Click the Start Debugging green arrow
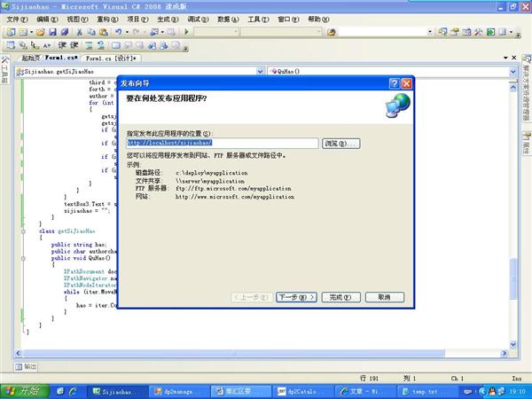Screen dimensions: 532x399 point(186,32)
